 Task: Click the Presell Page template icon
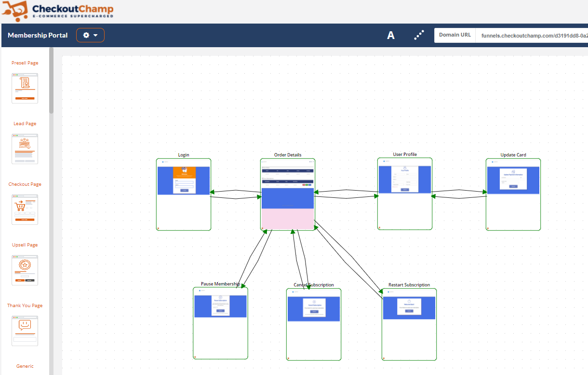click(x=25, y=88)
